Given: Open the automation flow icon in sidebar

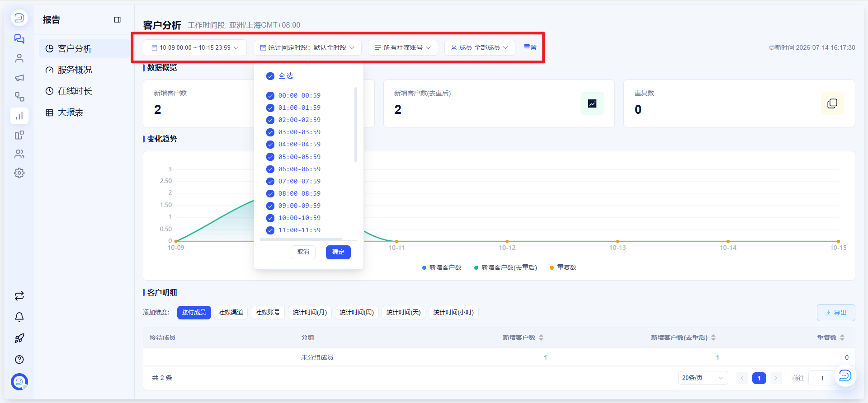Looking at the screenshot, I should coord(19,97).
